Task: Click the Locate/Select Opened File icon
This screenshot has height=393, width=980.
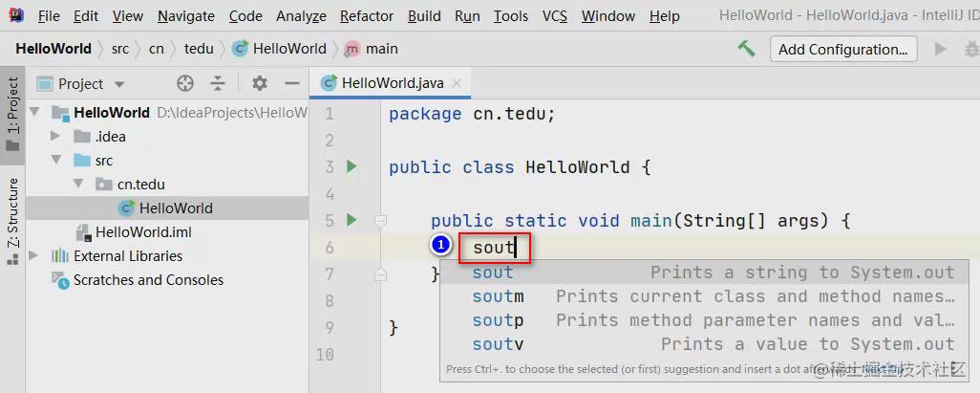Action: pos(184,83)
